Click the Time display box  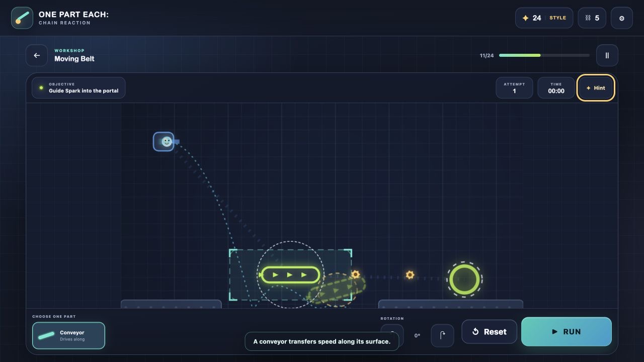(x=556, y=88)
